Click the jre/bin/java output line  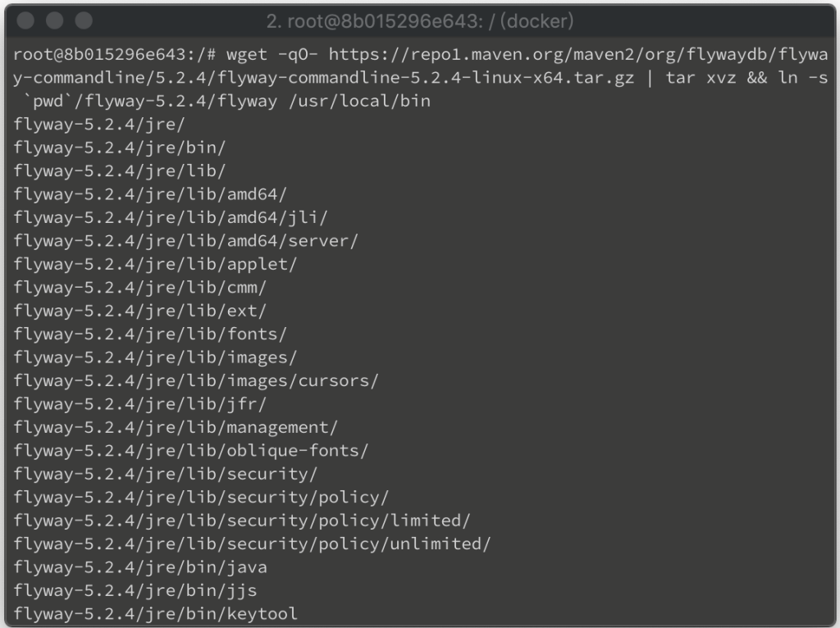140,567
